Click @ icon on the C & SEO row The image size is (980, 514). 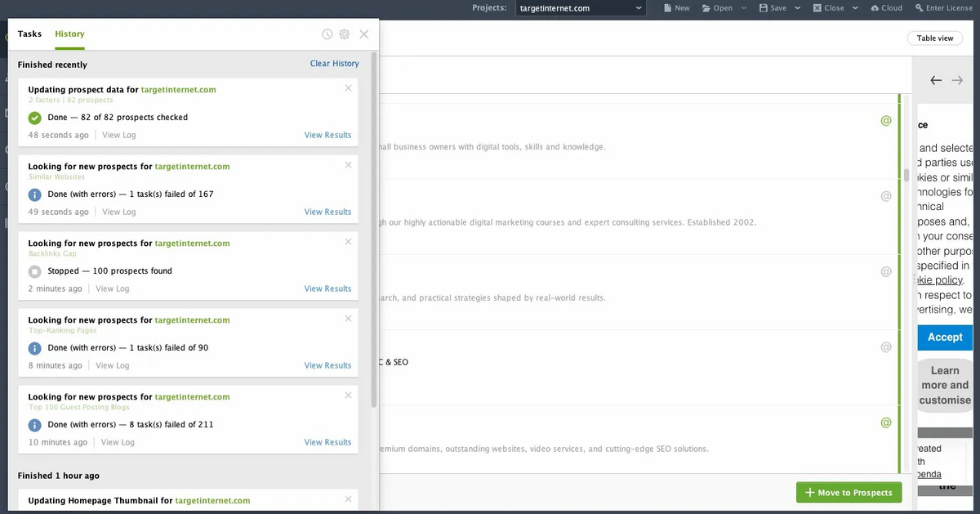886,347
